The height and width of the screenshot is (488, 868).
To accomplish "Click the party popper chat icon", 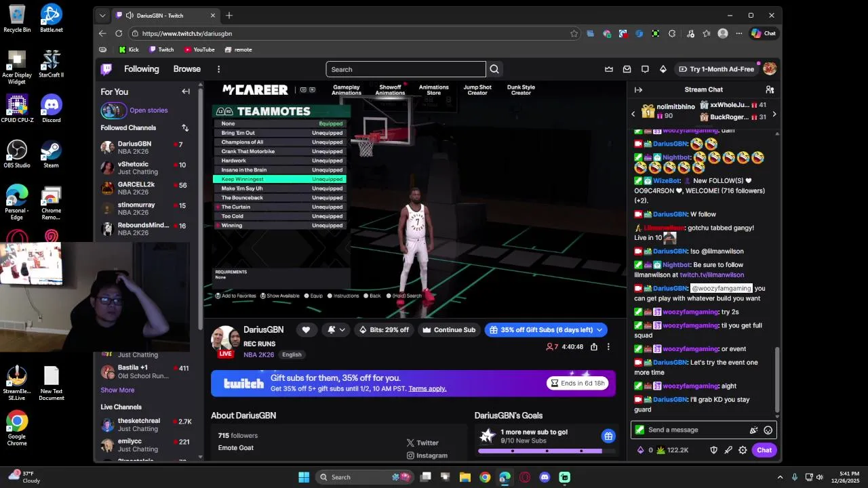I will [x=753, y=430].
